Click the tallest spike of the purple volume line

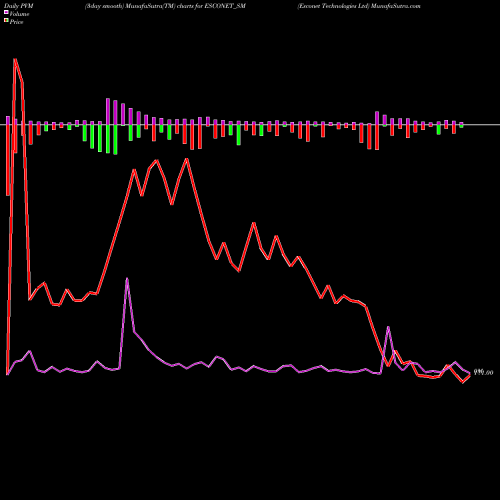(127, 279)
